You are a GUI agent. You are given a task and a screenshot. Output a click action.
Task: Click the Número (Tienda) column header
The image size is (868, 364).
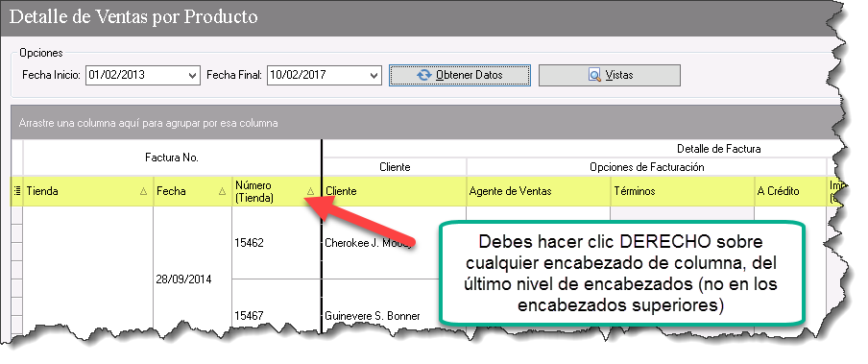coord(277,191)
